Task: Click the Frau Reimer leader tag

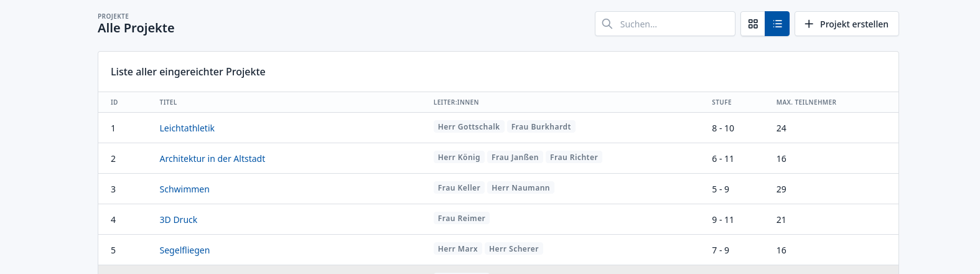Action: point(461,219)
